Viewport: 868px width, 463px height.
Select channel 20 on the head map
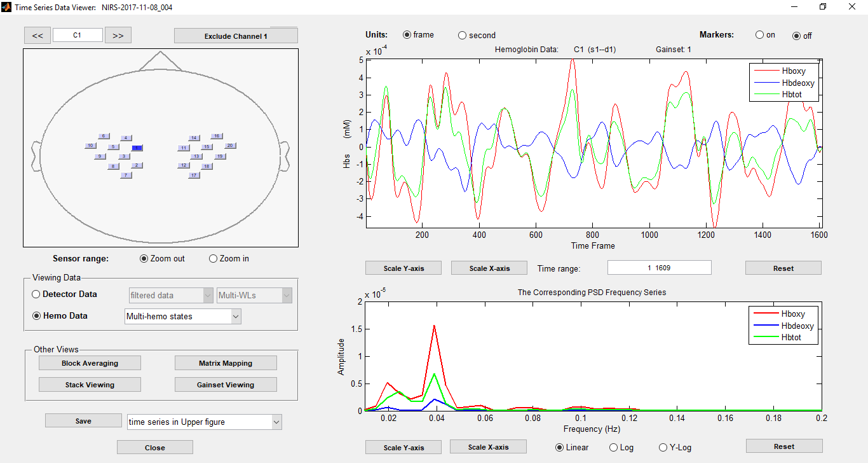[229, 146]
